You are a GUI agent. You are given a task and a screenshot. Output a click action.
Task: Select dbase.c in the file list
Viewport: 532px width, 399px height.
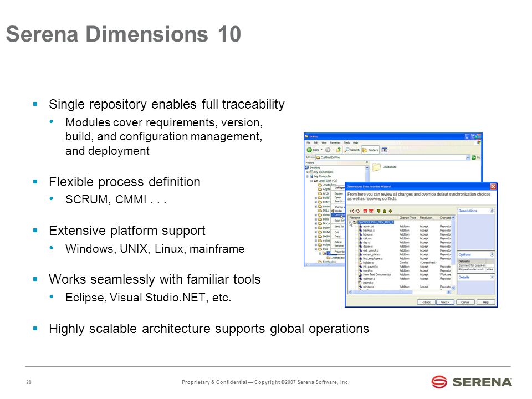pyautogui.click(x=368, y=247)
